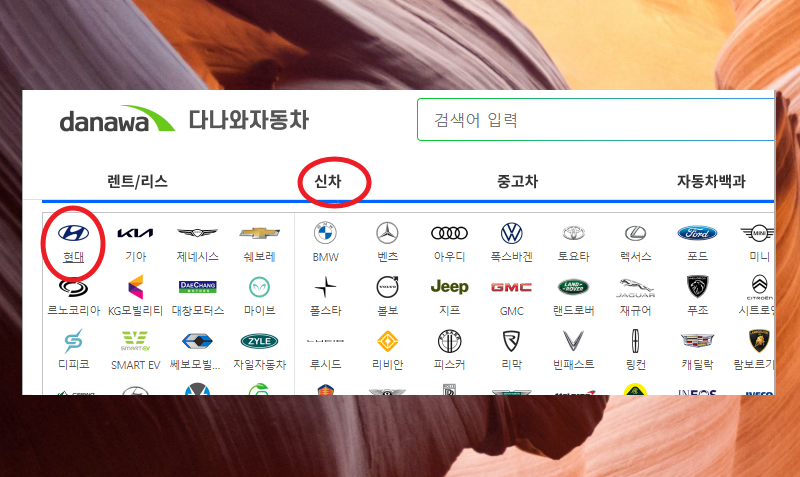Click the 캐딜락 text label
The image size is (800, 477).
coord(697,365)
